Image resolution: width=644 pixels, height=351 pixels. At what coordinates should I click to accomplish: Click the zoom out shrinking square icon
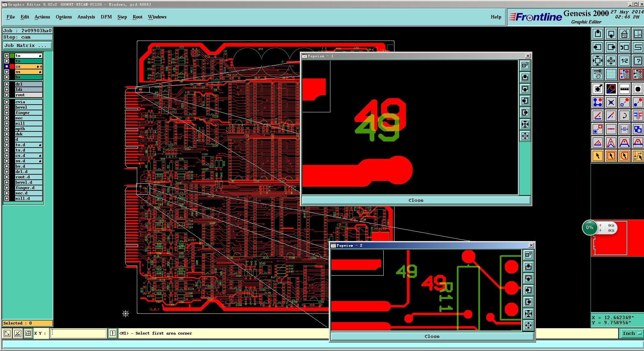(611, 61)
